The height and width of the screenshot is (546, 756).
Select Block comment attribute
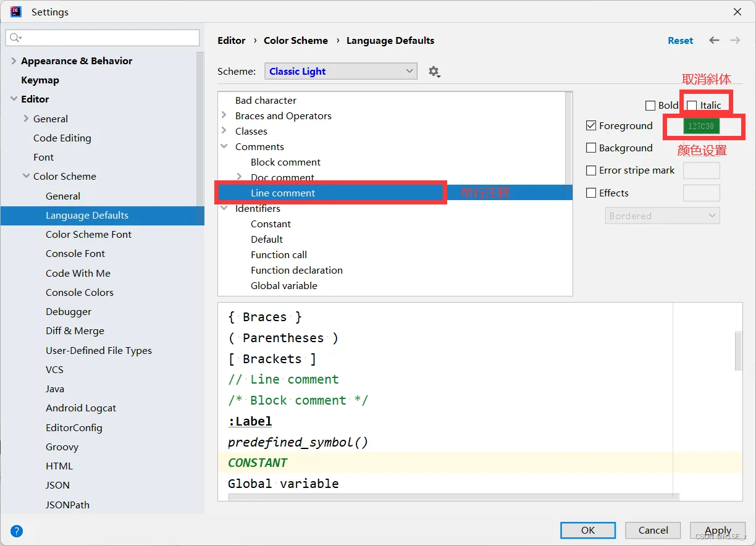(285, 162)
